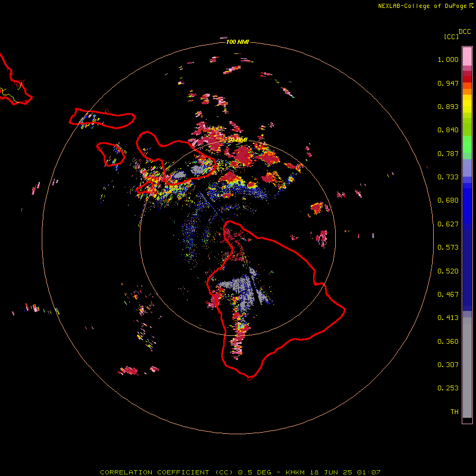Click the [CC] units label

click(x=451, y=36)
